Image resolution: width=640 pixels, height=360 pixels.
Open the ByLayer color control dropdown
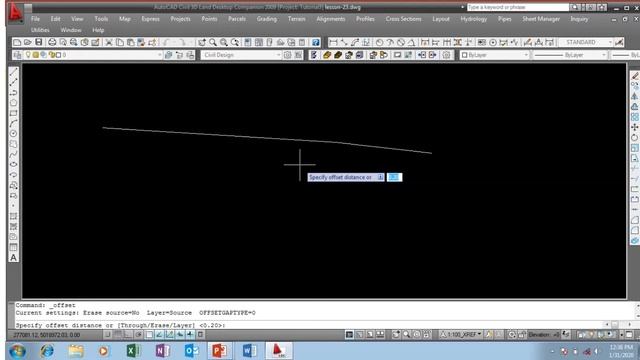pyautogui.click(x=526, y=55)
